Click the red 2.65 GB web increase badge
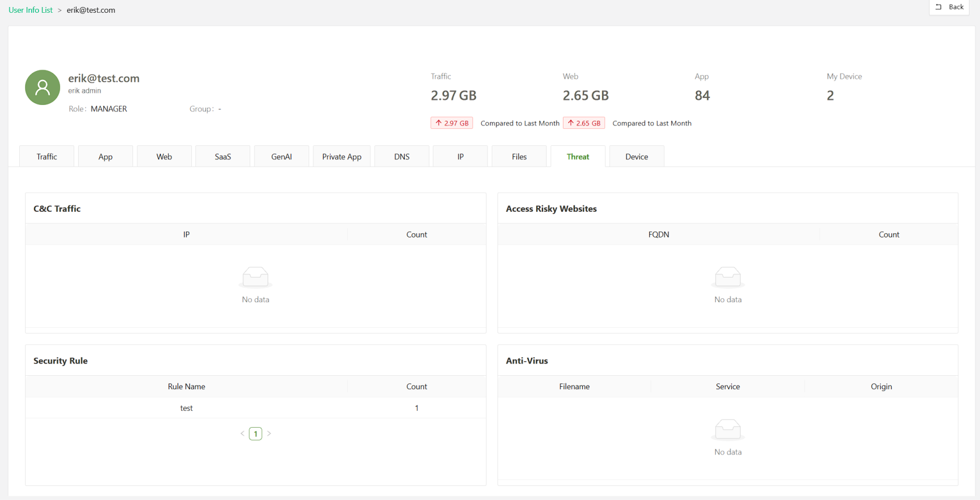This screenshot has height=500, width=980. pyautogui.click(x=584, y=123)
